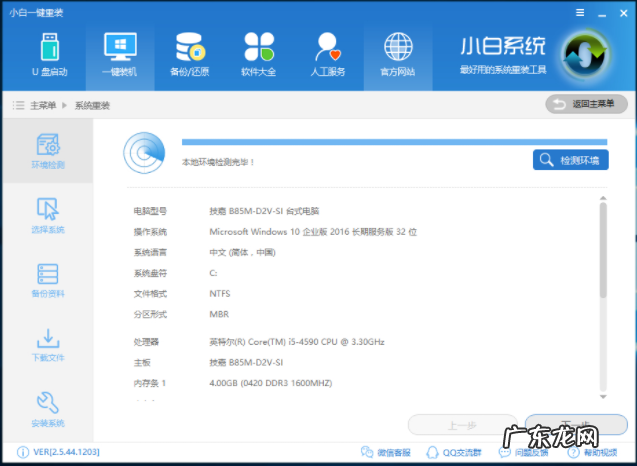This screenshot has height=466, width=637.
Task: Click the 操作系统 label
Action: click(x=150, y=232)
